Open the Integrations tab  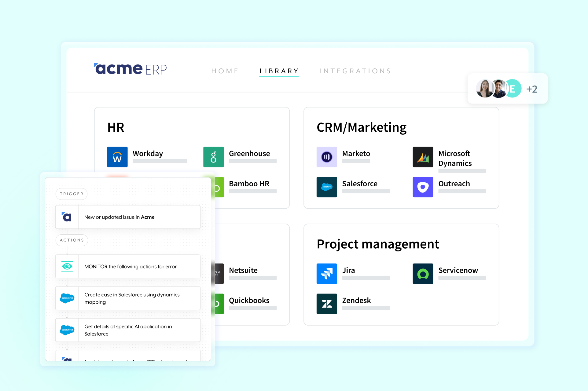[x=355, y=71]
